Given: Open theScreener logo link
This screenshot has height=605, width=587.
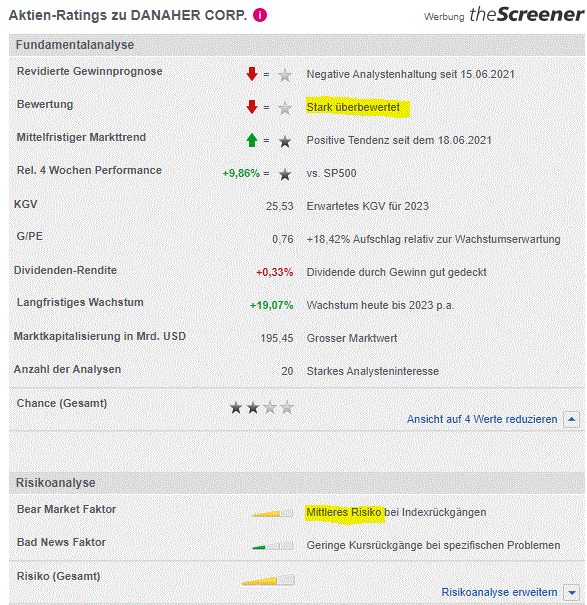Looking at the screenshot, I should pos(526,15).
